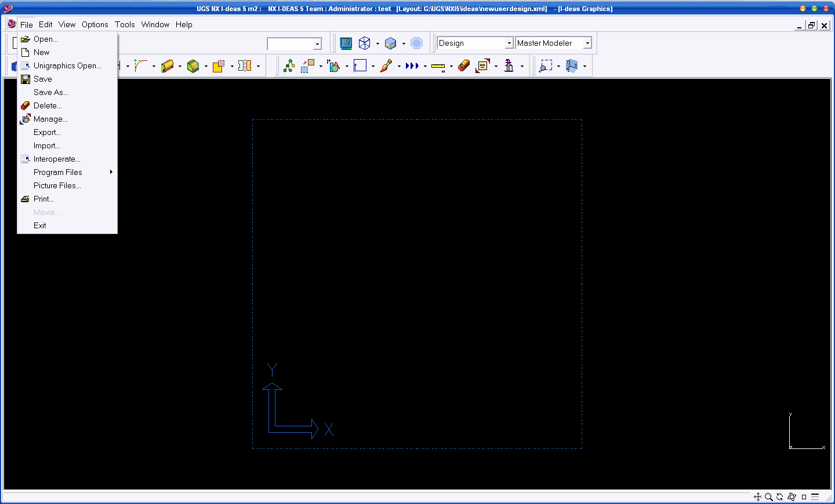Click the small square icon in status bar
Screen dimensions: 835x504
point(804,497)
